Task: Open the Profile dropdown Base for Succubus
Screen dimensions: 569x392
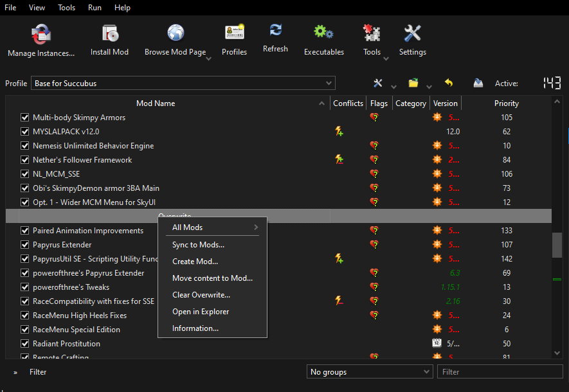Action: 183,83
